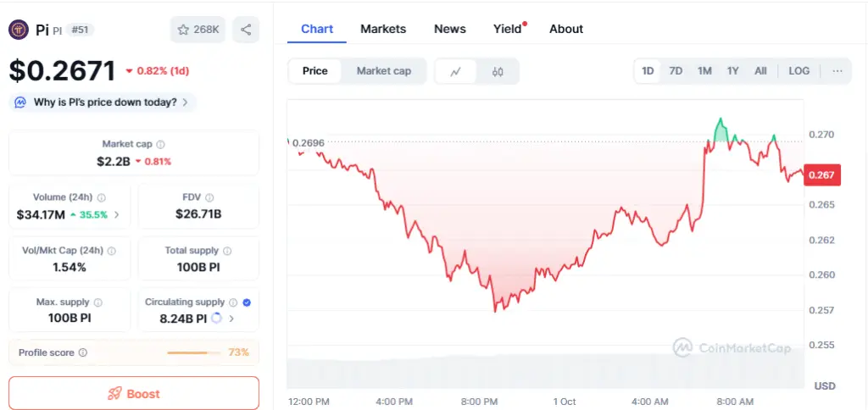Toggle LOG scale on chart
The image size is (868, 410).
pyautogui.click(x=798, y=71)
